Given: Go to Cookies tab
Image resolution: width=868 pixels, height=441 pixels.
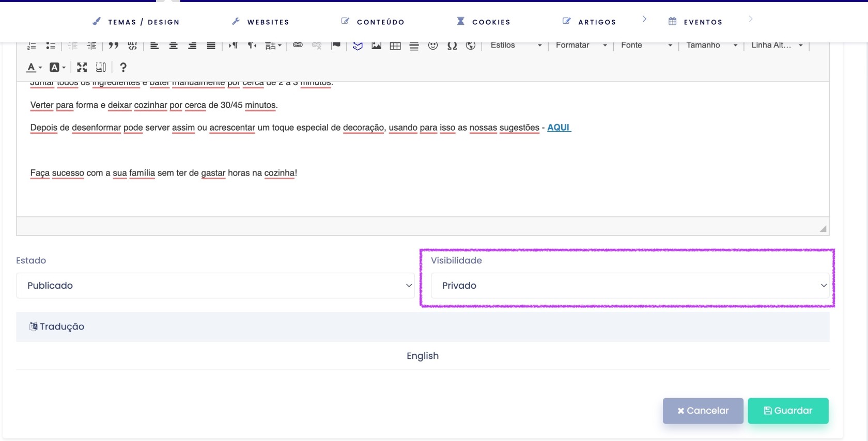Looking at the screenshot, I should pos(484,22).
